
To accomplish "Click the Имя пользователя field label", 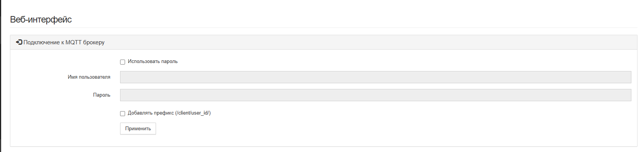I will click(89, 77).
